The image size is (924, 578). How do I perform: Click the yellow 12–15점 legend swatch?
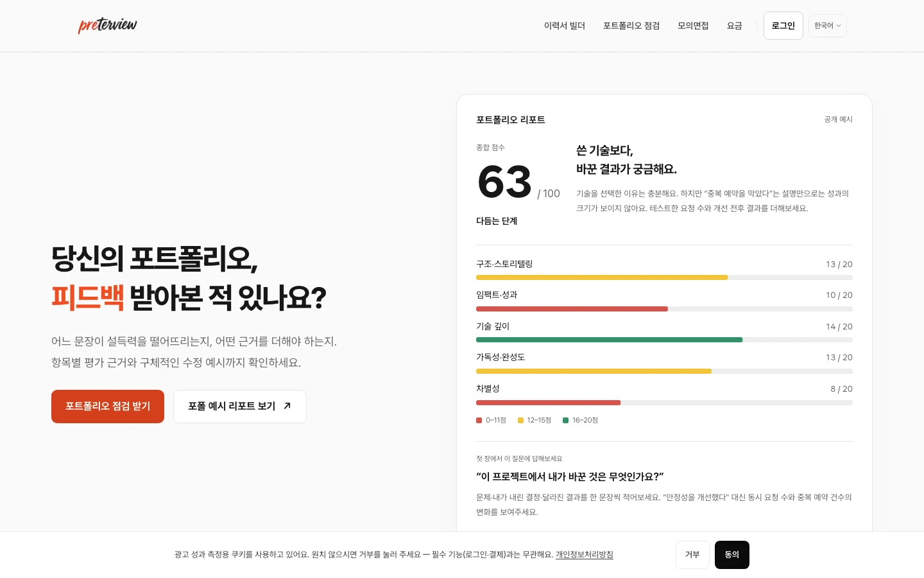[x=520, y=421]
